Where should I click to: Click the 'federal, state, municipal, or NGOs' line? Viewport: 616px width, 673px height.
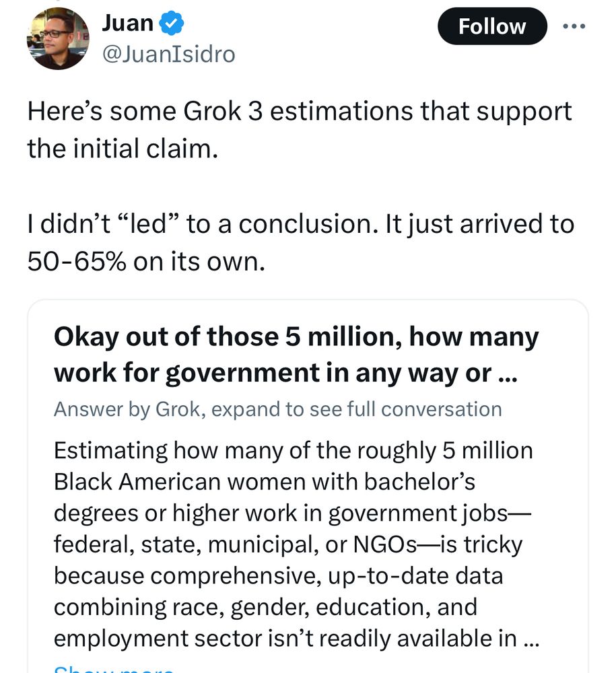[288, 544]
